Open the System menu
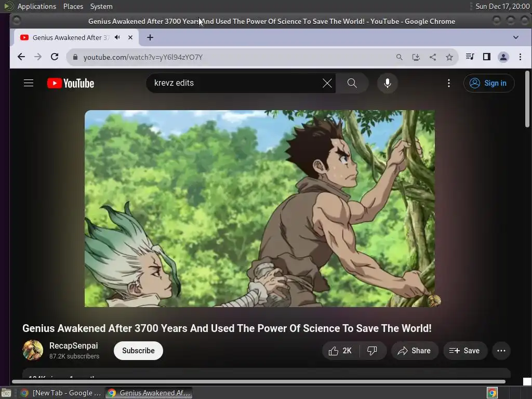Image resolution: width=532 pixels, height=399 pixels. 101,6
